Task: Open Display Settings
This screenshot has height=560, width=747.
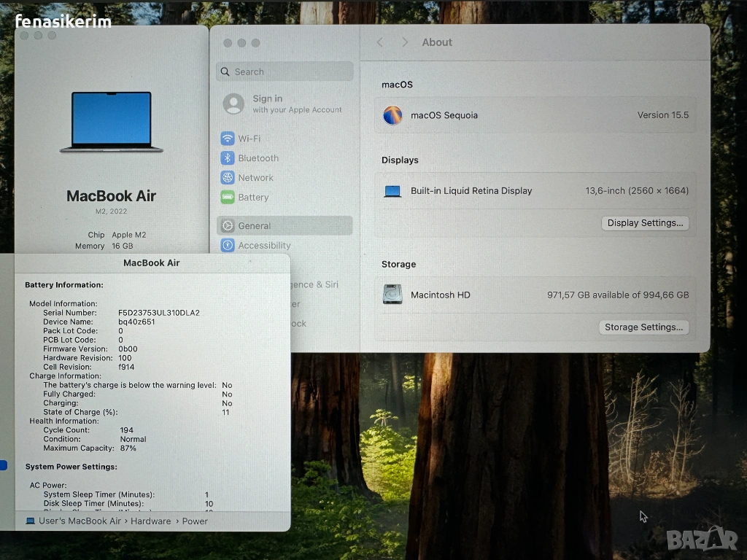Action: [x=645, y=223]
